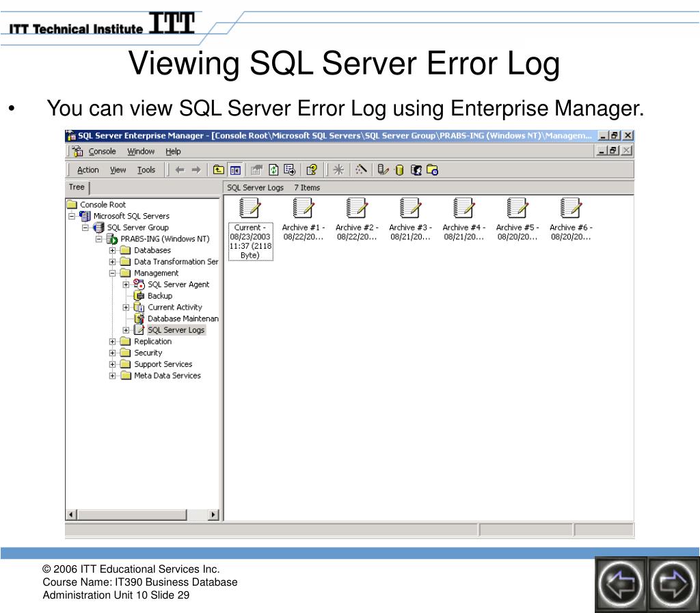700x613 pixels.
Task: Expand the SQL Server Logs node
Action: tap(126, 330)
